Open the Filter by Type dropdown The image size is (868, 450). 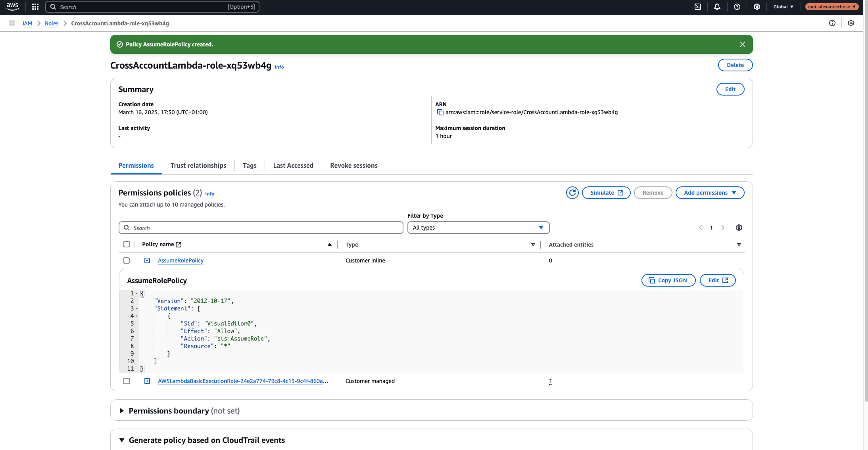click(478, 227)
